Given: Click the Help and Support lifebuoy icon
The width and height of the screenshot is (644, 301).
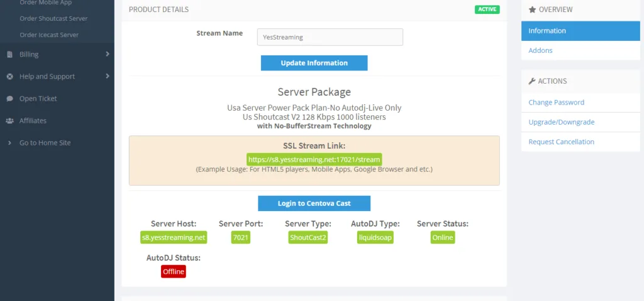Looking at the screenshot, I should coord(9,77).
